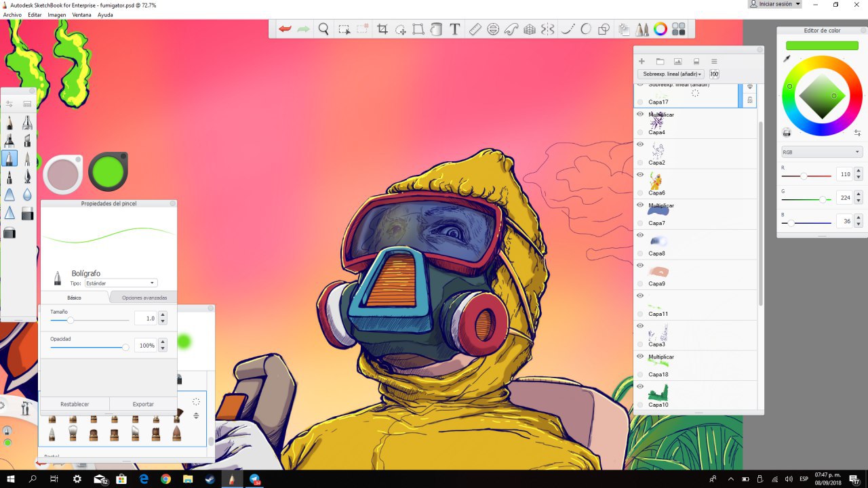Click the green current color bar
Viewport: 868px width, 488px height.
(x=822, y=45)
